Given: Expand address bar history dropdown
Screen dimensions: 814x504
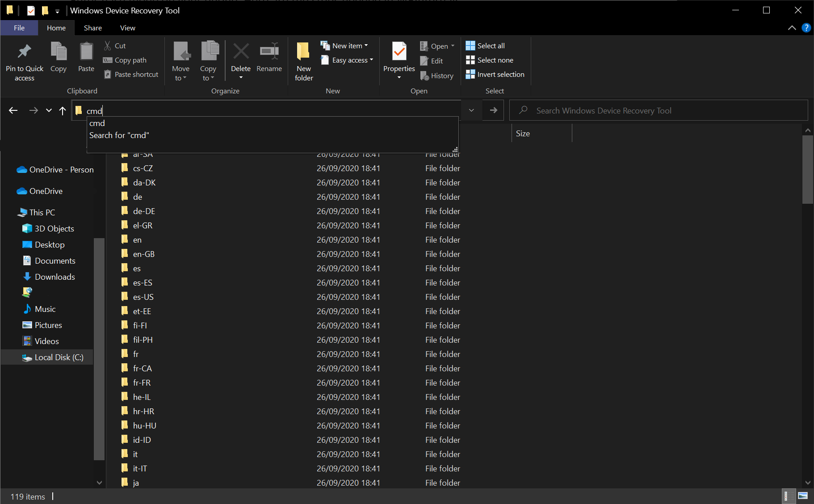Looking at the screenshot, I should point(471,110).
